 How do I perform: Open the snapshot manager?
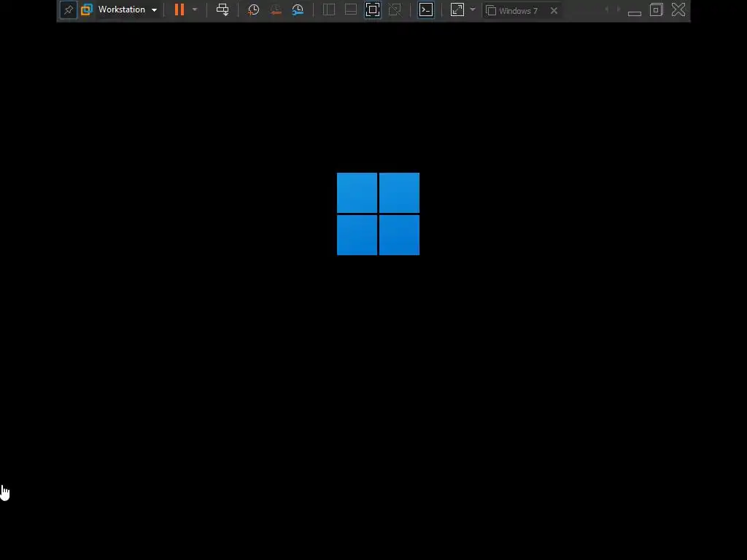(298, 9)
